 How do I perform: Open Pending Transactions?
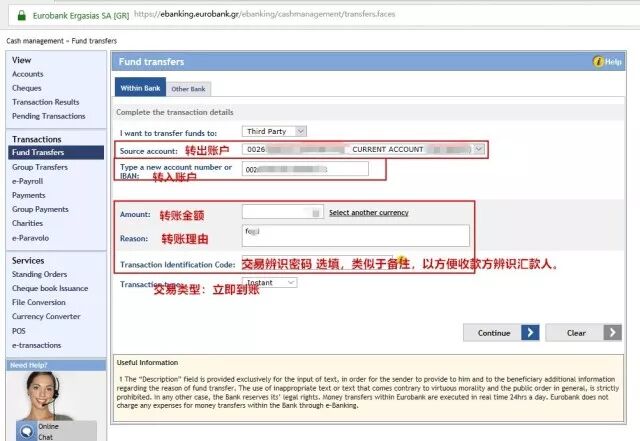[x=49, y=116]
